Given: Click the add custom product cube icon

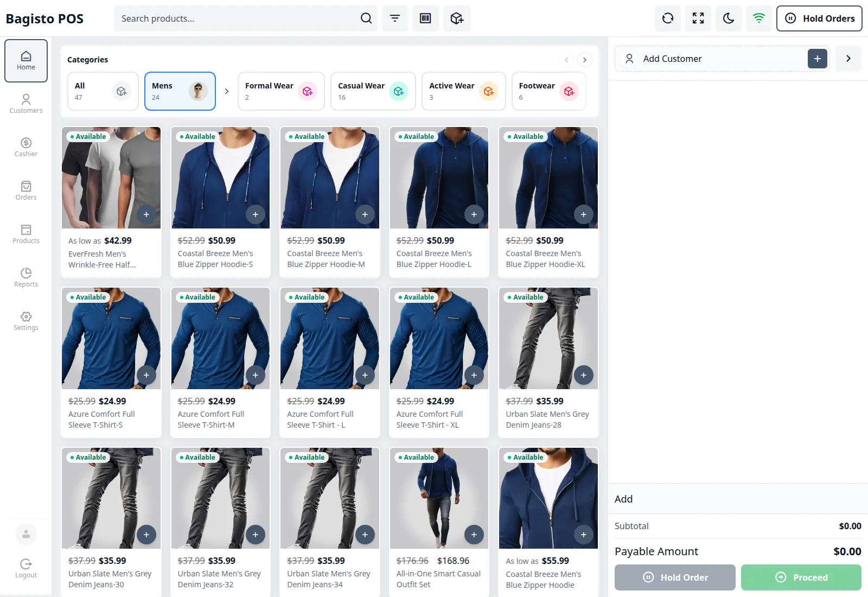Looking at the screenshot, I should (x=457, y=18).
